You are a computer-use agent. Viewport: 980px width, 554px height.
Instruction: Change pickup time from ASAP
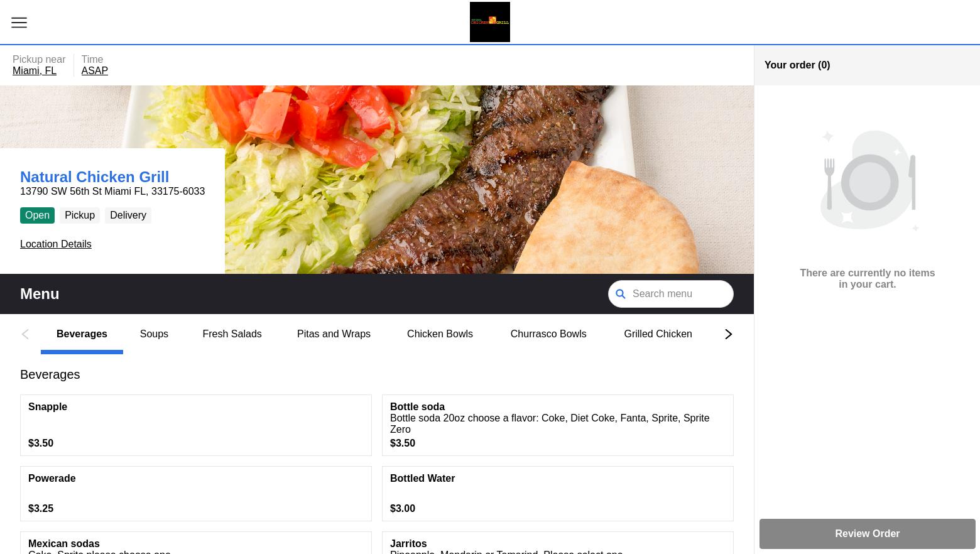(94, 70)
